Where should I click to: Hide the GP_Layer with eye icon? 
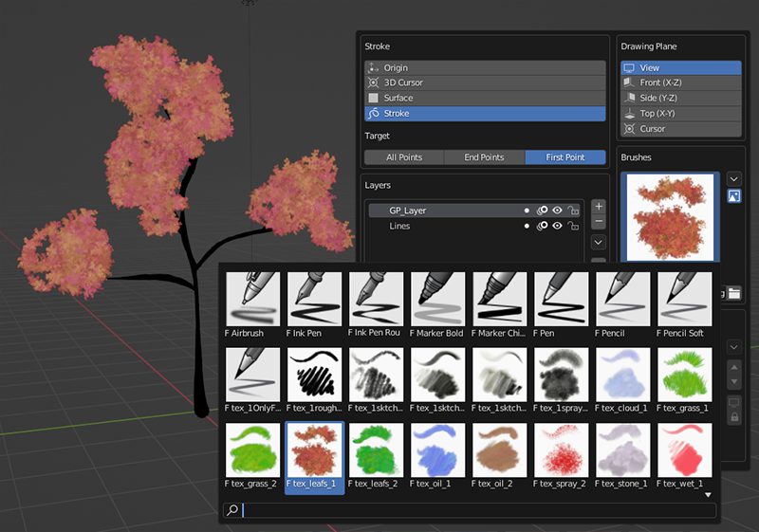(x=558, y=211)
